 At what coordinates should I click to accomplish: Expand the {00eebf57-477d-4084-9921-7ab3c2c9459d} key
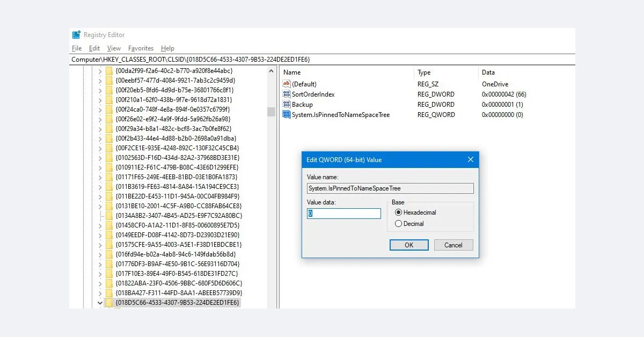click(x=100, y=80)
